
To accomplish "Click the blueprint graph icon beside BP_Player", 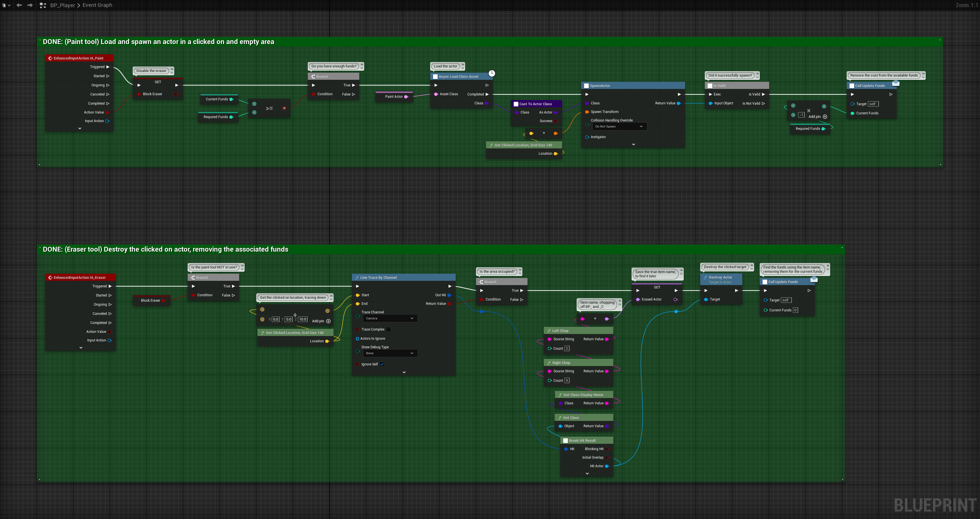I will click(43, 5).
